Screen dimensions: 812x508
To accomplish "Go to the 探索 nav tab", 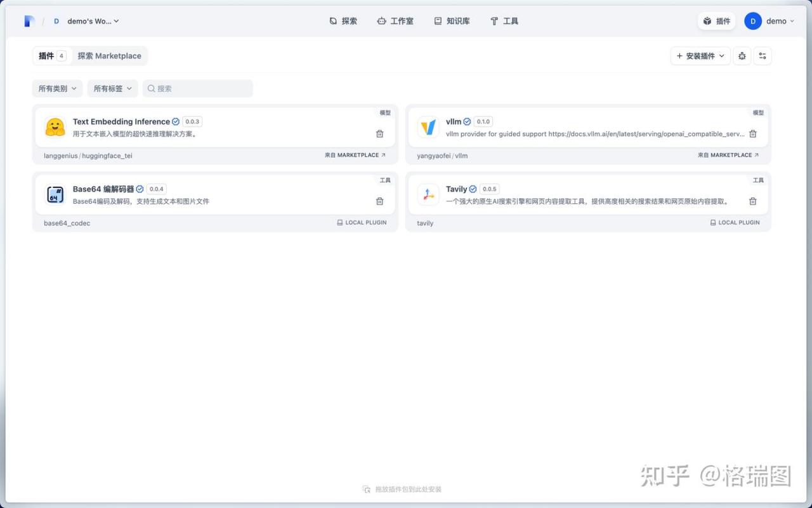I will pos(343,21).
